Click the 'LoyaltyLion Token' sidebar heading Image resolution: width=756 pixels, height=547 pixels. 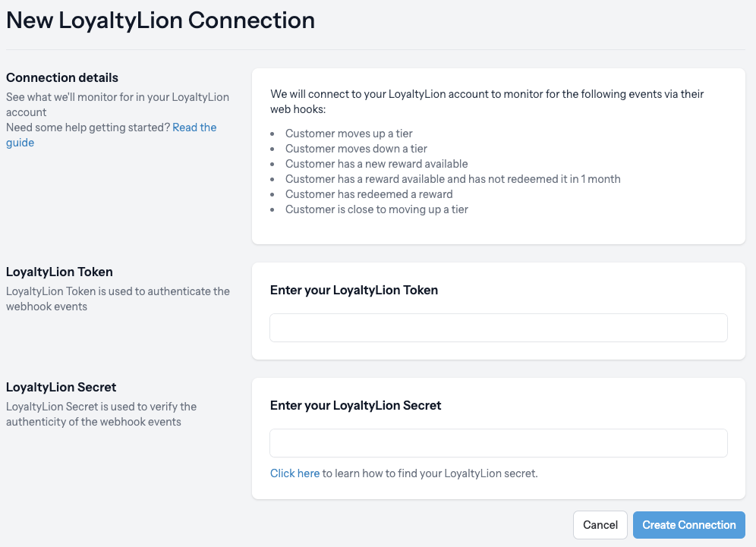coord(59,272)
